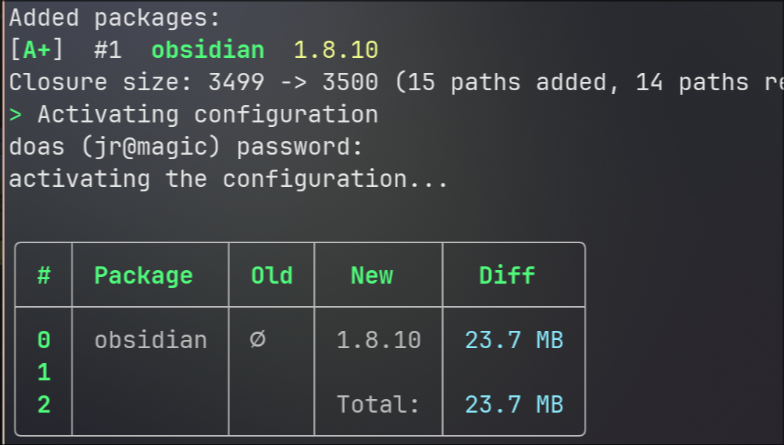Screen dimensions: 784x445
Task: Click the empty-set symbol in Old column
Action: pyautogui.click(x=258, y=340)
